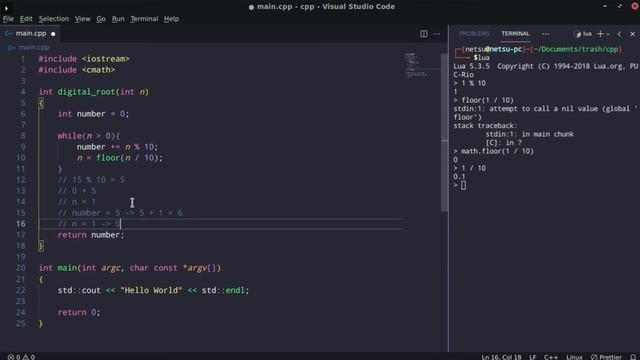Screen dimensions: 640x360
Task: Open the View menu
Action: tap(82, 19)
